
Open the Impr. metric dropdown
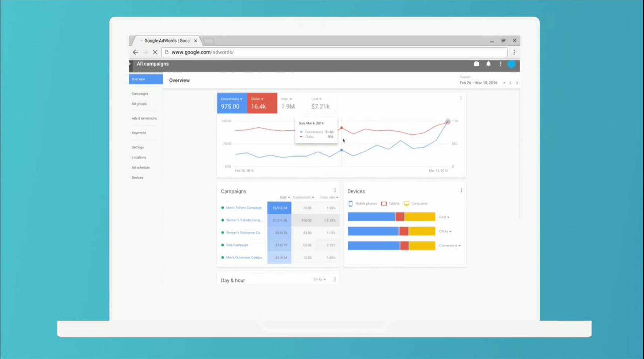[286, 99]
